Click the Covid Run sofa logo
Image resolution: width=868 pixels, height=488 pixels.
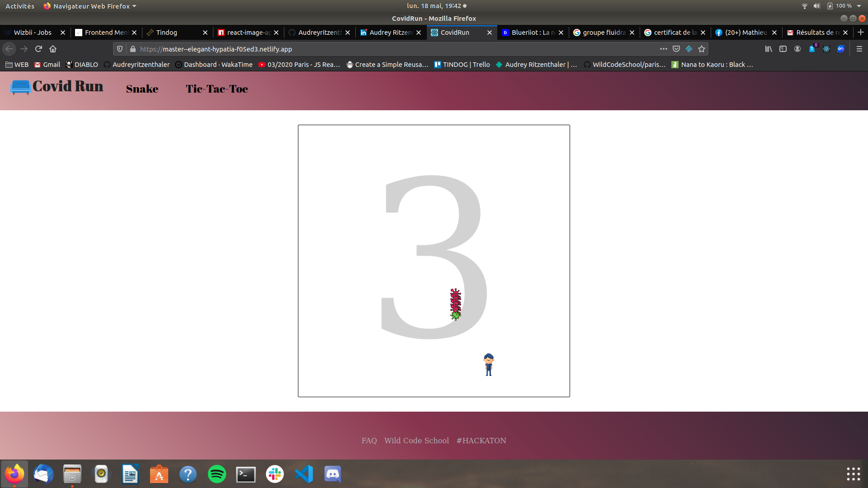(x=20, y=87)
